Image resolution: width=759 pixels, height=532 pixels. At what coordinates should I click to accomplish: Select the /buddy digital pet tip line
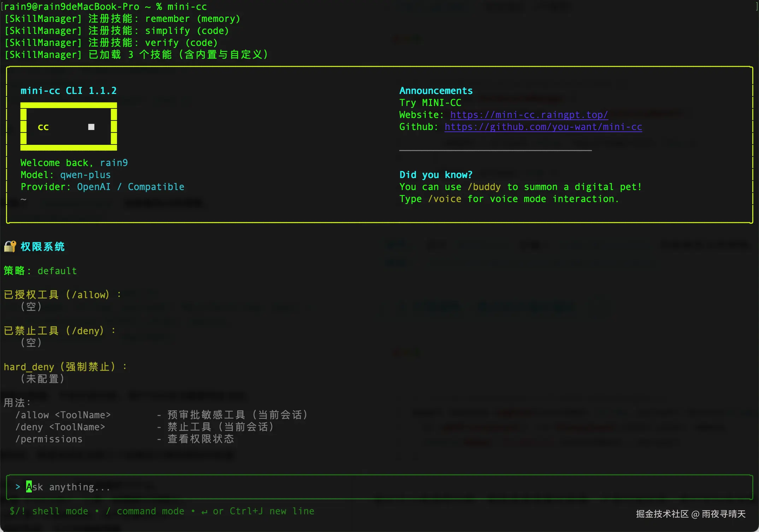[x=520, y=187]
